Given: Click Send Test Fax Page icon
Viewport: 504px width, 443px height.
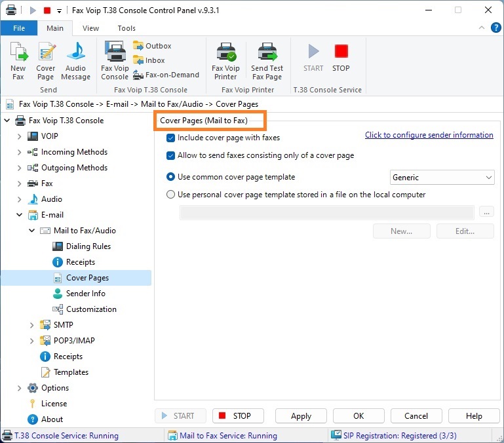Looking at the screenshot, I should [267, 61].
